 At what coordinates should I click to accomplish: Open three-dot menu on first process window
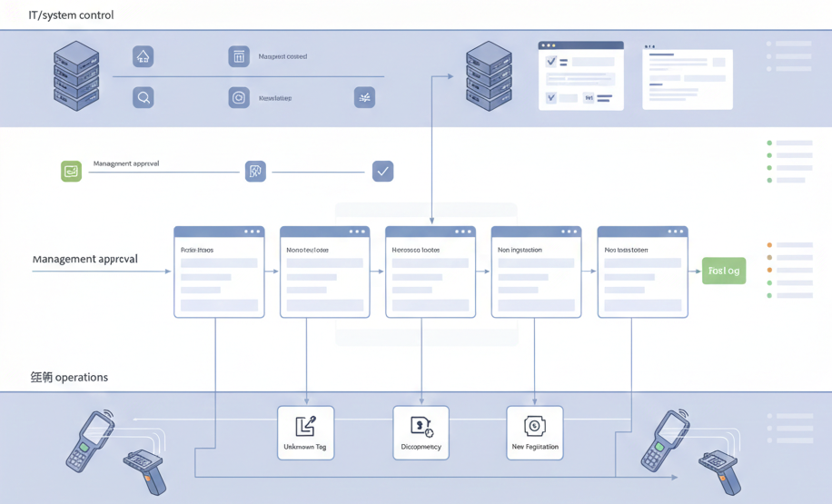coord(252,232)
